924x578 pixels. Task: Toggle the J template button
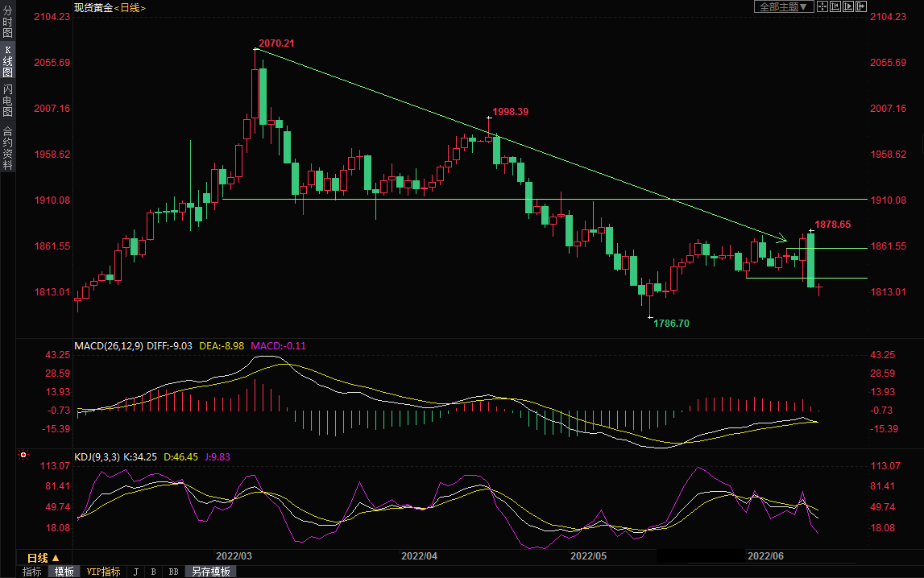point(135,572)
